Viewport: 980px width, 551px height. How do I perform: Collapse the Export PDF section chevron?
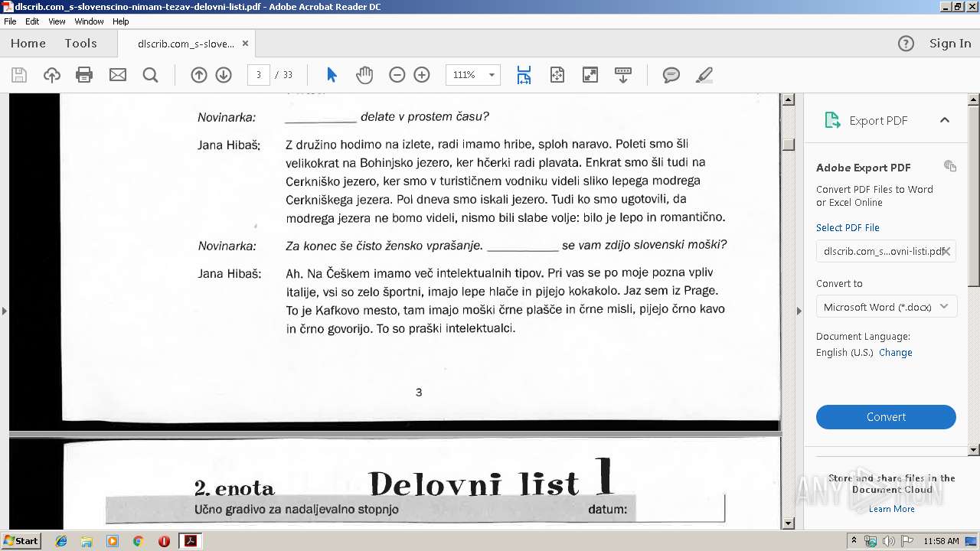[x=945, y=120]
